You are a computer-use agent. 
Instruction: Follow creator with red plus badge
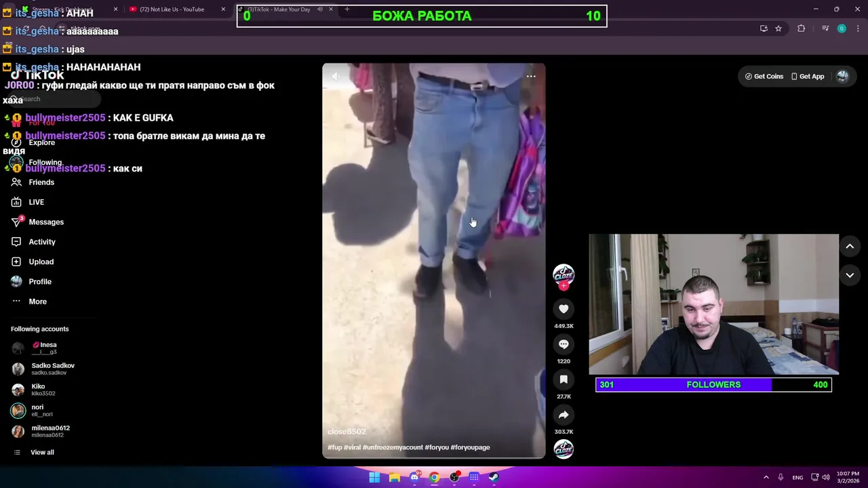(564, 286)
